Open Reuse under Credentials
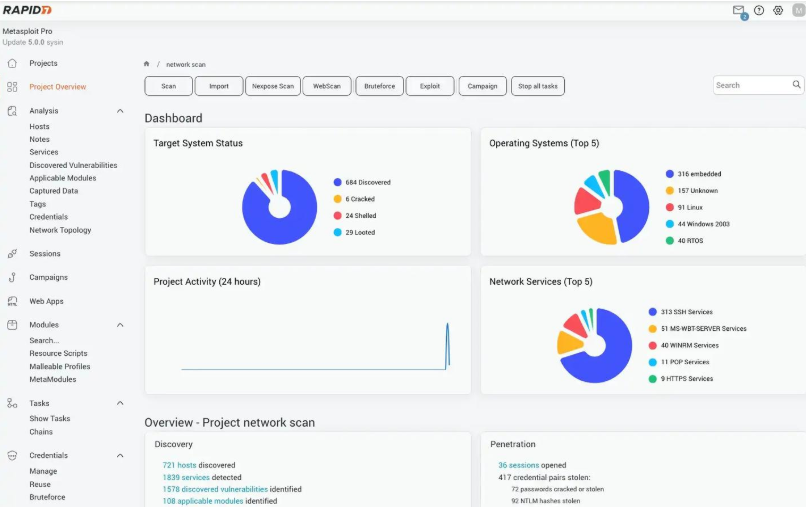Screen dimensions: 806x507 (40, 484)
